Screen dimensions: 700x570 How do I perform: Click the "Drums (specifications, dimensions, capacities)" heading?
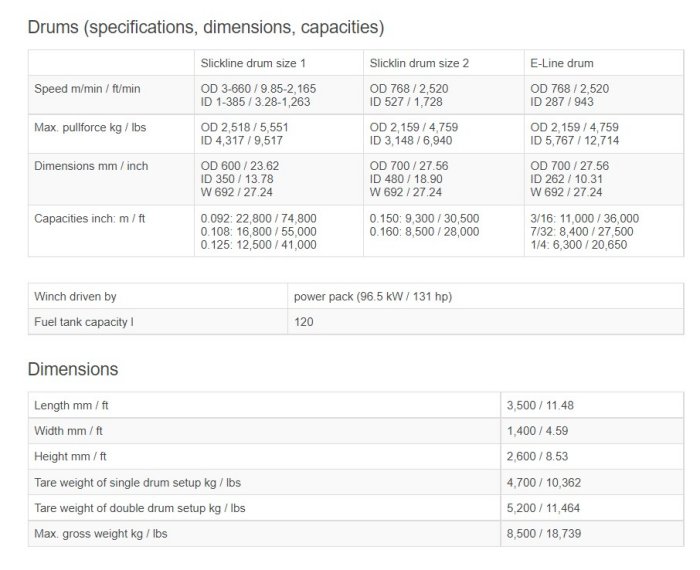coord(205,27)
